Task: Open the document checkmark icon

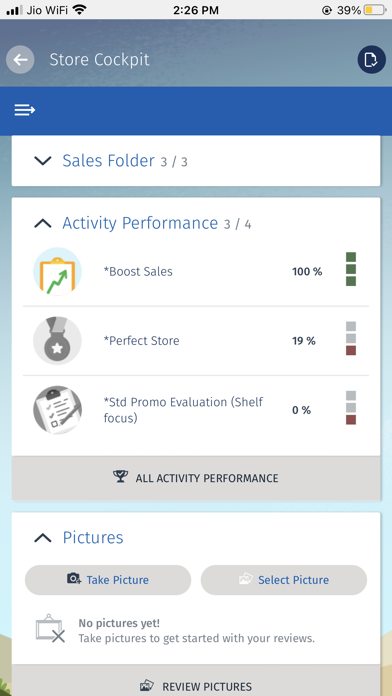Action: [x=371, y=59]
